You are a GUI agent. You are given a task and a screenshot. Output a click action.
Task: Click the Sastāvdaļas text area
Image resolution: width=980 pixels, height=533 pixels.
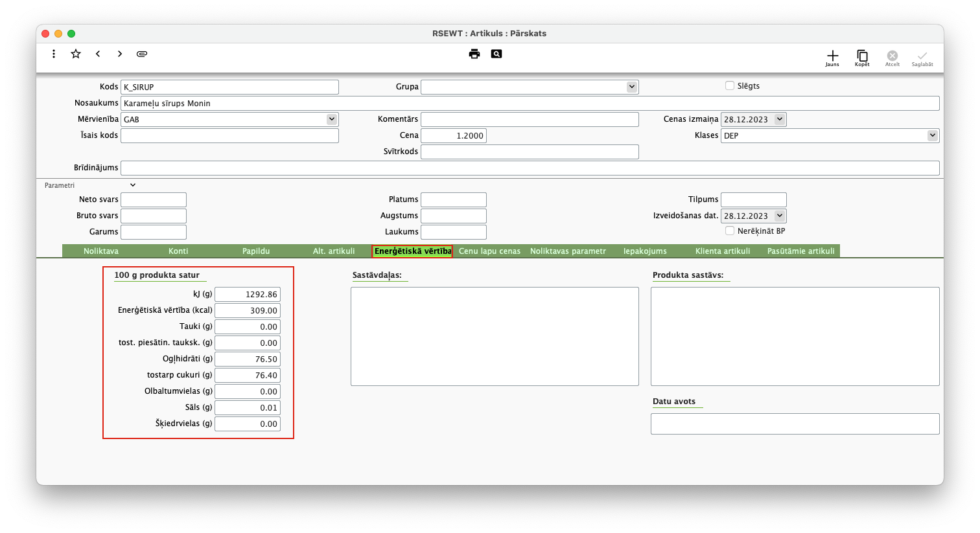(x=495, y=336)
